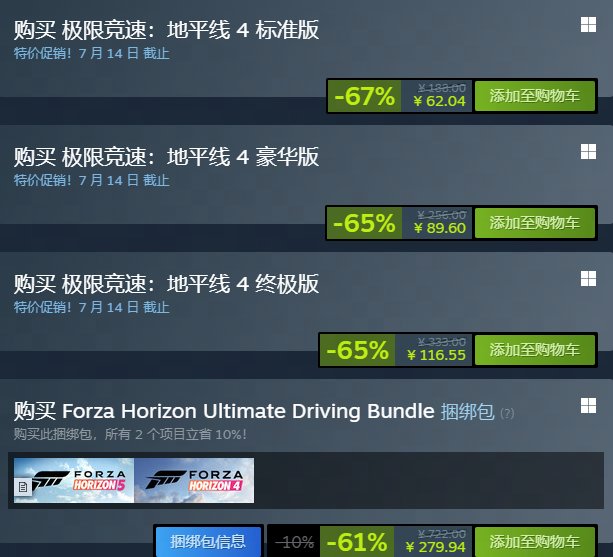The width and height of the screenshot is (613, 557).
Task: Add the Ultimate Driving Bundle to the cart
Action: coord(535,542)
